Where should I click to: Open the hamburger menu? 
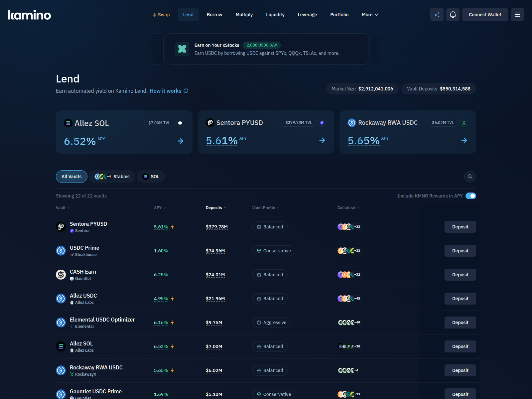517,15
